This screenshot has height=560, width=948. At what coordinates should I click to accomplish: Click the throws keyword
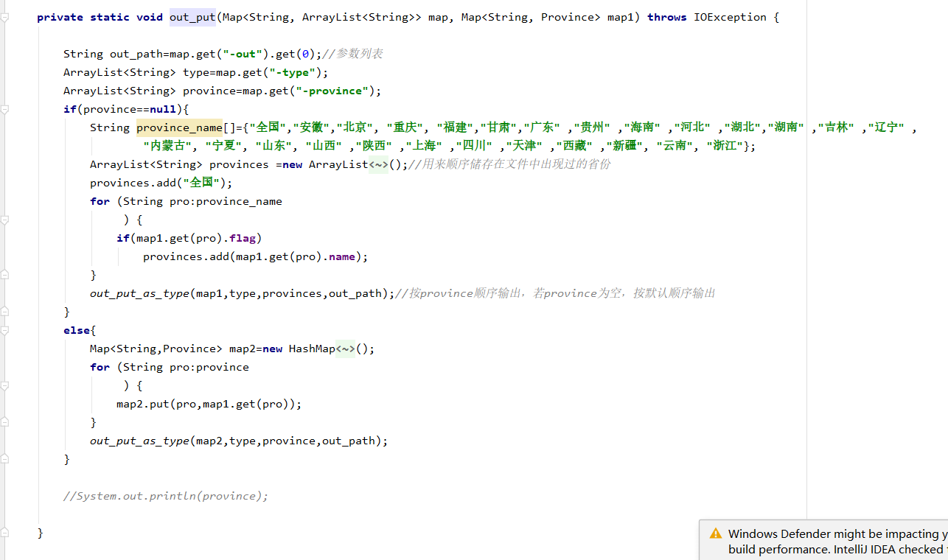click(667, 17)
